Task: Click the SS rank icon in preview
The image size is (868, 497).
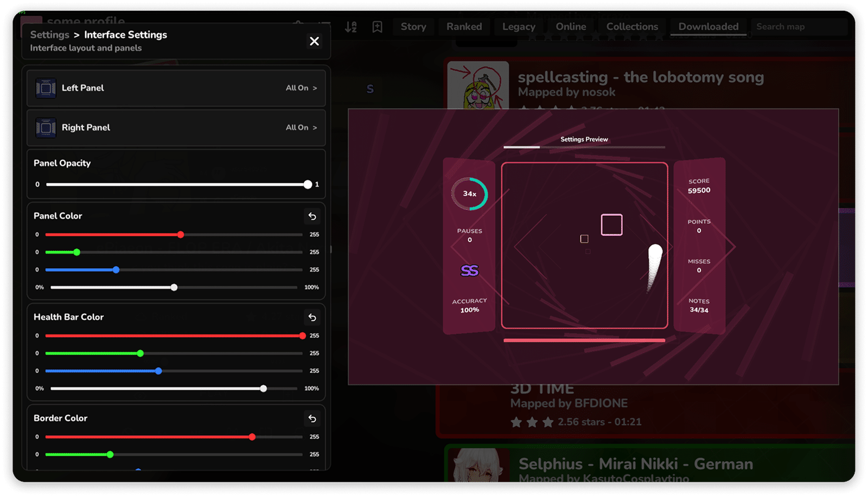Action: [x=470, y=270]
